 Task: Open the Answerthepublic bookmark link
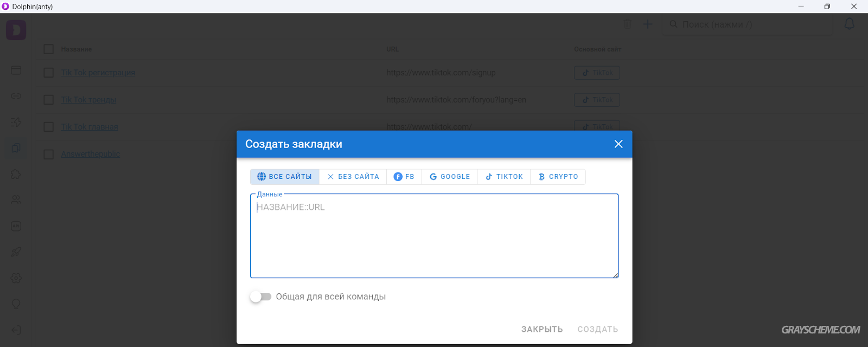91,154
